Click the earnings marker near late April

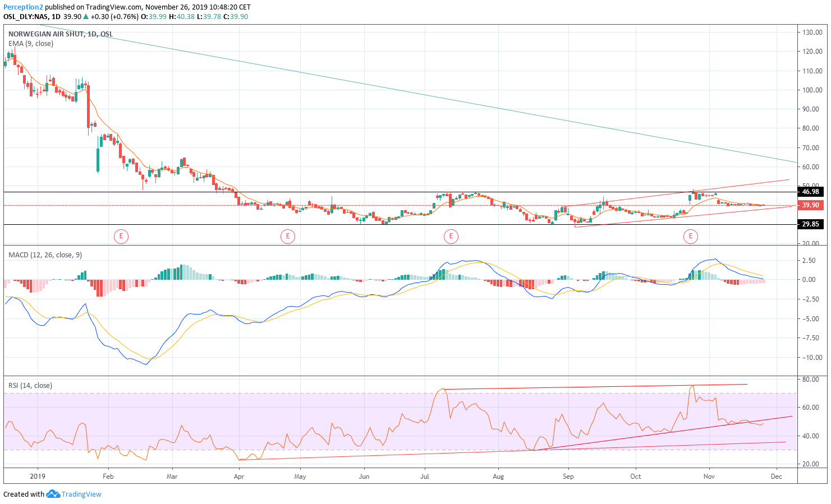click(287, 237)
